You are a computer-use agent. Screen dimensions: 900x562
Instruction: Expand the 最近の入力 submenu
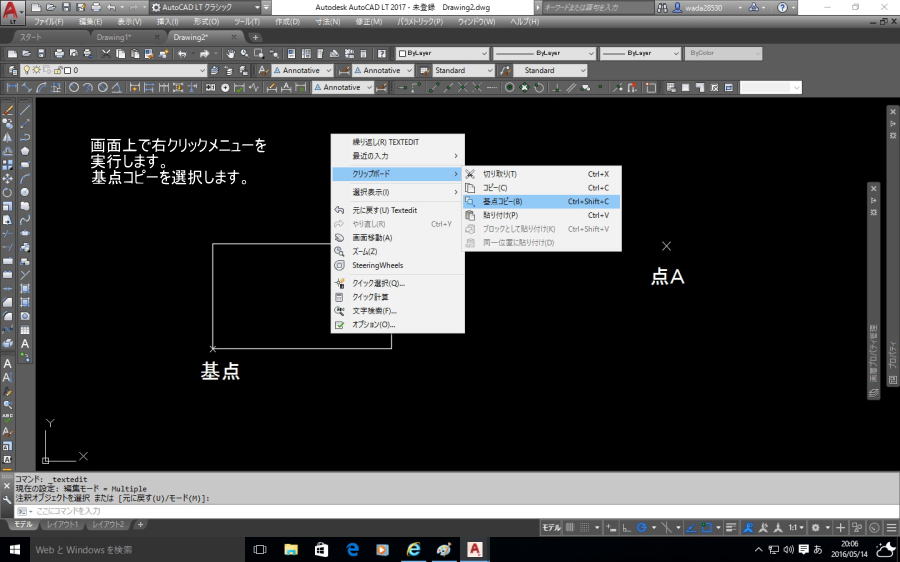[x=398, y=156]
